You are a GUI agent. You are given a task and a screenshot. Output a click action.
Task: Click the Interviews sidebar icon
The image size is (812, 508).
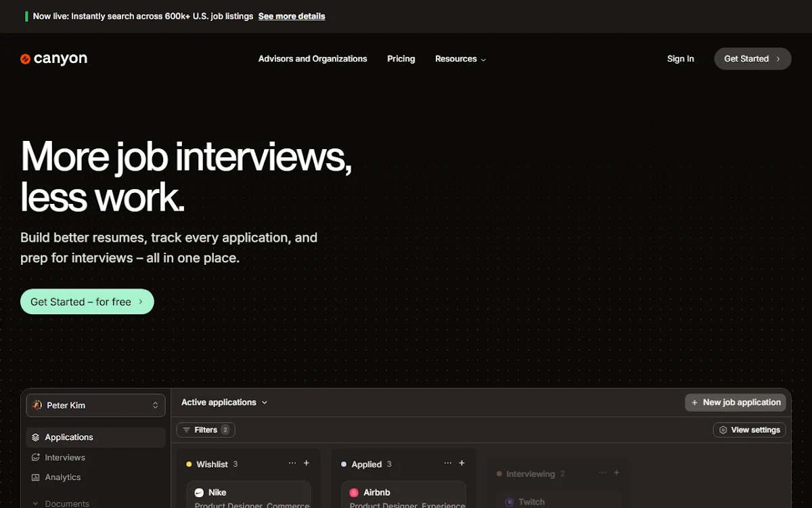(x=36, y=458)
